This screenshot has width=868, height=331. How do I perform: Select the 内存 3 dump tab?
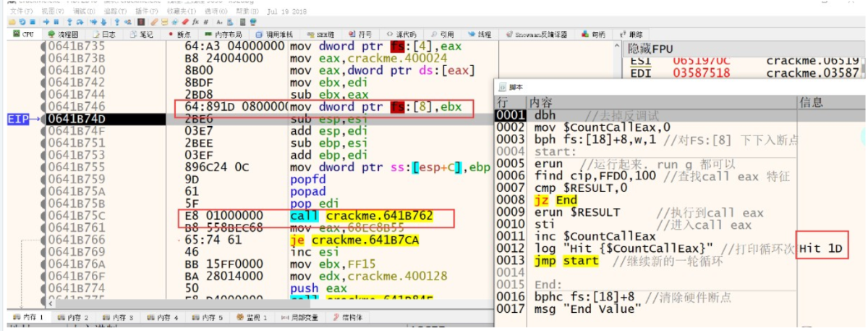tap(116, 317)
